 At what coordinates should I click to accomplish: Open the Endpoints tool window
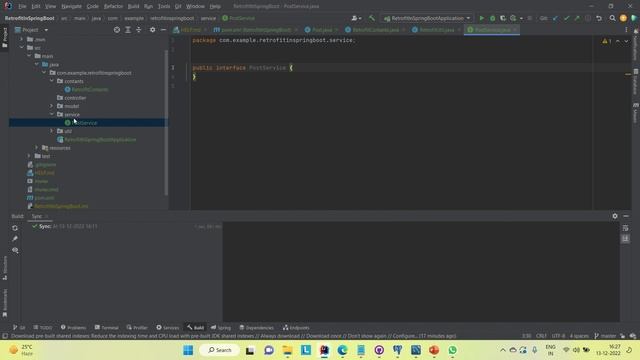(296, 328)
